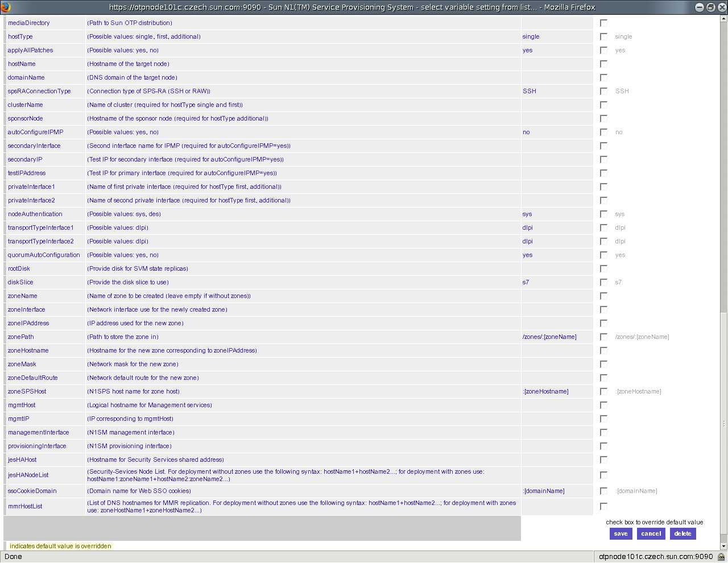Click the status bar hostname otpnode101c.czech.sun.com:9090

[x=656, y=557]
